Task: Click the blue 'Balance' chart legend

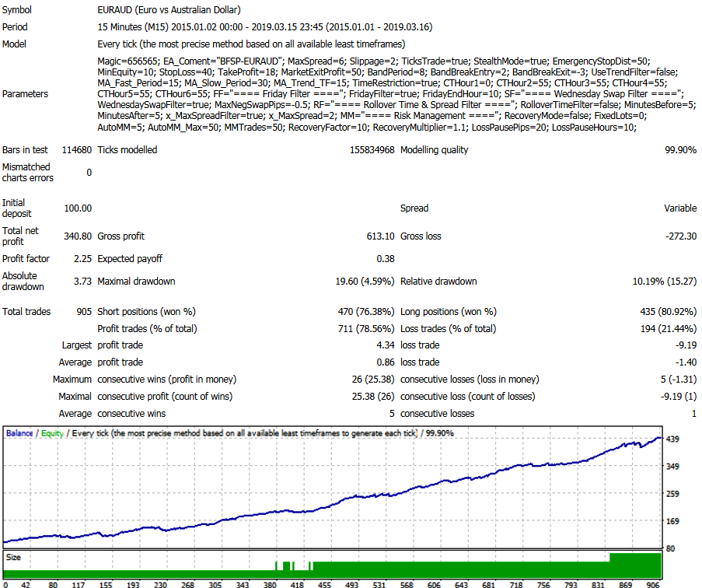Action: (x=19, y=433)
